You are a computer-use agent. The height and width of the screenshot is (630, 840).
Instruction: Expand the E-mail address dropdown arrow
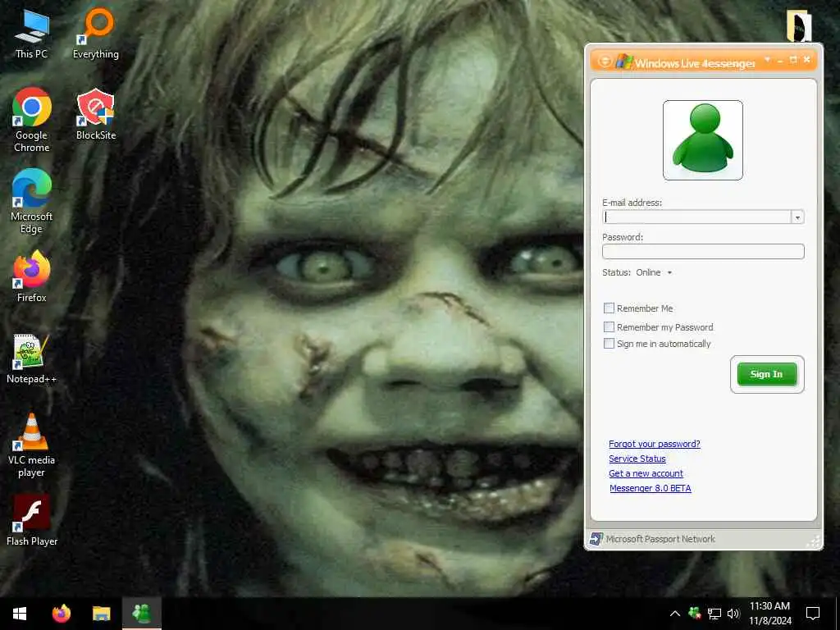pos(797,217)
